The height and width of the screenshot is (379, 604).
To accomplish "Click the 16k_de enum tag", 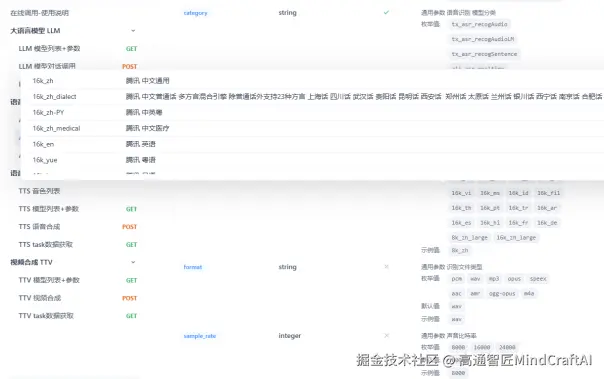I will [547, 223].
